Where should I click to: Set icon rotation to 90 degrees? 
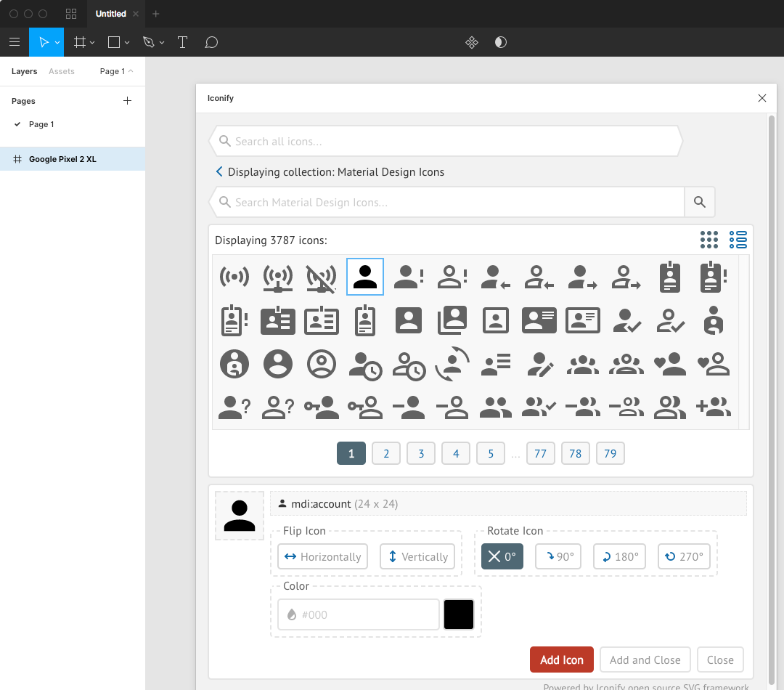click(558, 556)
